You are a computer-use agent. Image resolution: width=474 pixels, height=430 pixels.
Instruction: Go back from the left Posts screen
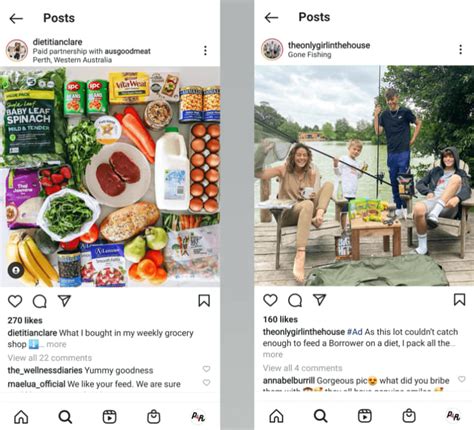point(16,18)
